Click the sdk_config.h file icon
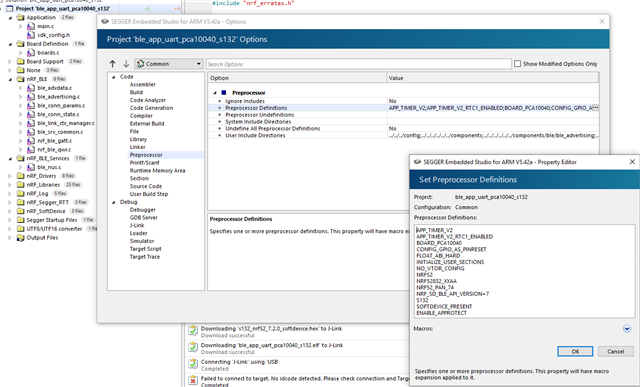Image resolution: width=640 pixels, height=387 pixels. click(x=31, y=35)
